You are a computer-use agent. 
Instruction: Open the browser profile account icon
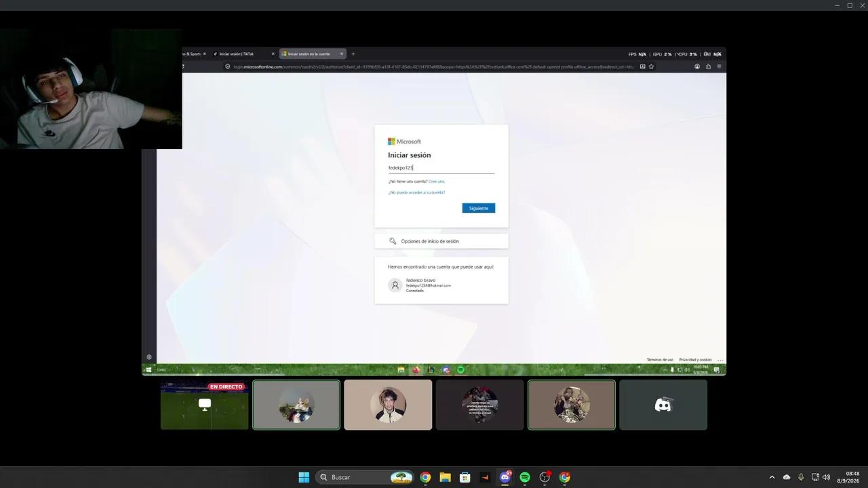(x=697, y=66)
